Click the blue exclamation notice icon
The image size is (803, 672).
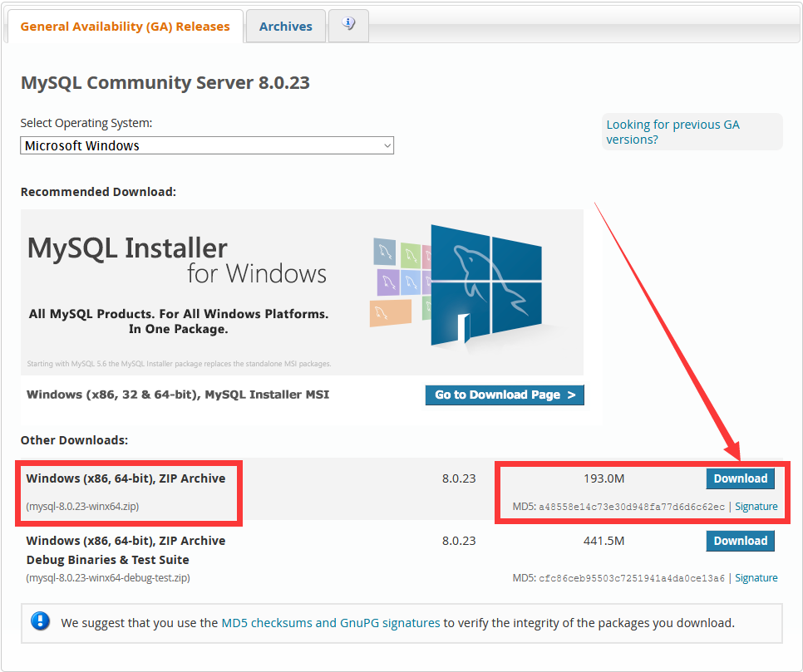(40, 621)
